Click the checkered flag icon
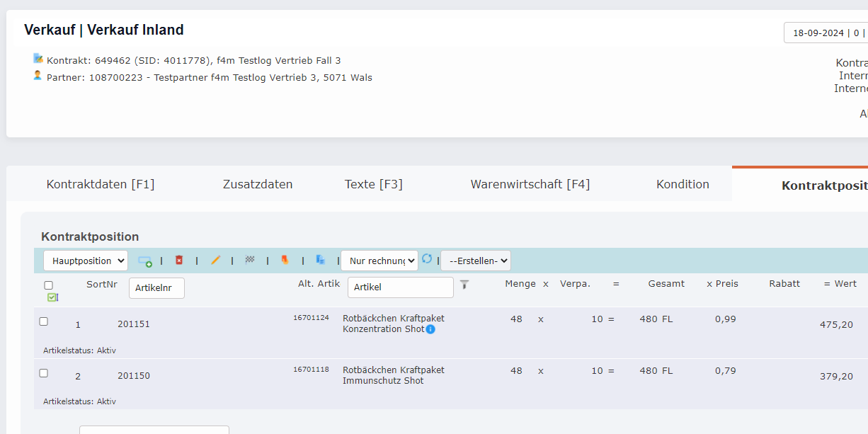Viewport: 868px width, 434px height. 249,261
